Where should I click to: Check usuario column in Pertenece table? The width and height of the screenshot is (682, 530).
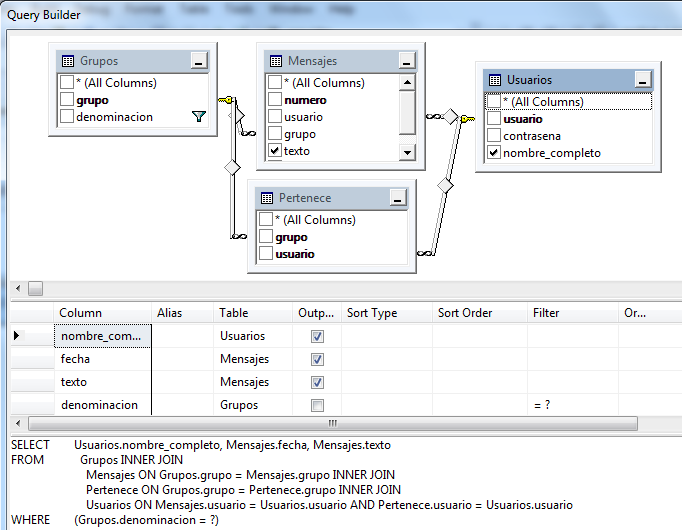tap(266, 253)
